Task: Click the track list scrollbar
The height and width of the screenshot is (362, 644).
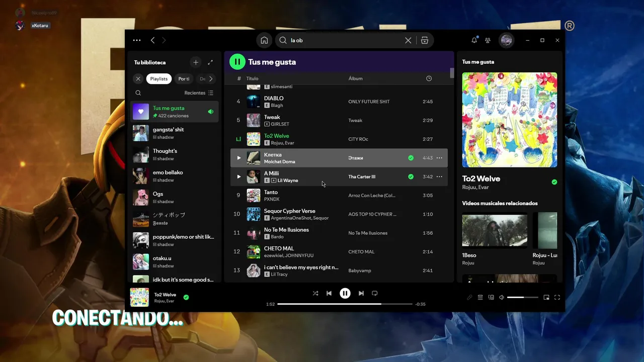Action: [x=452, y=74]
